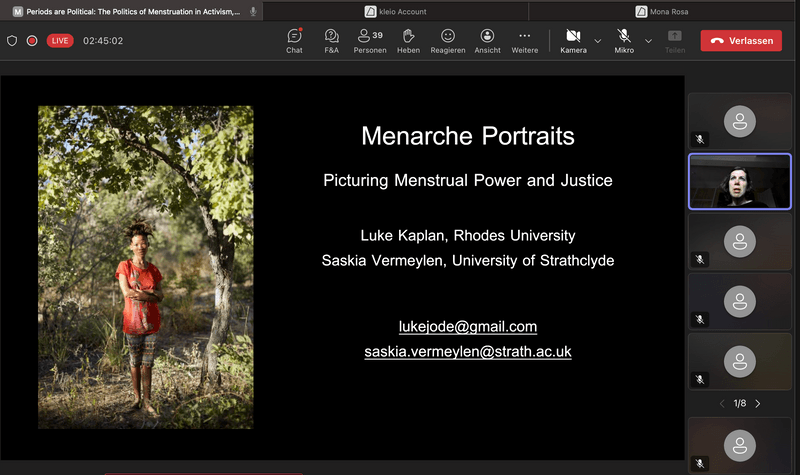
Task: Select the highlighted active speaker video tile
Action: coord(739,181)
